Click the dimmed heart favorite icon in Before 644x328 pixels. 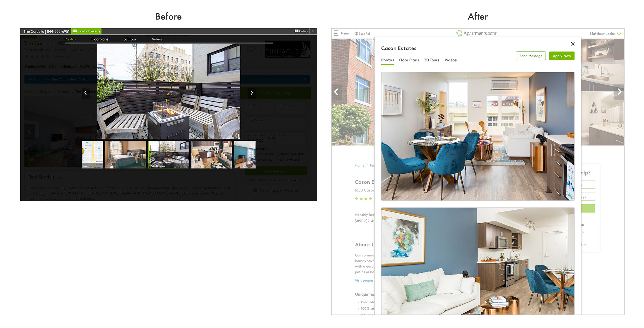coord(251,49)
